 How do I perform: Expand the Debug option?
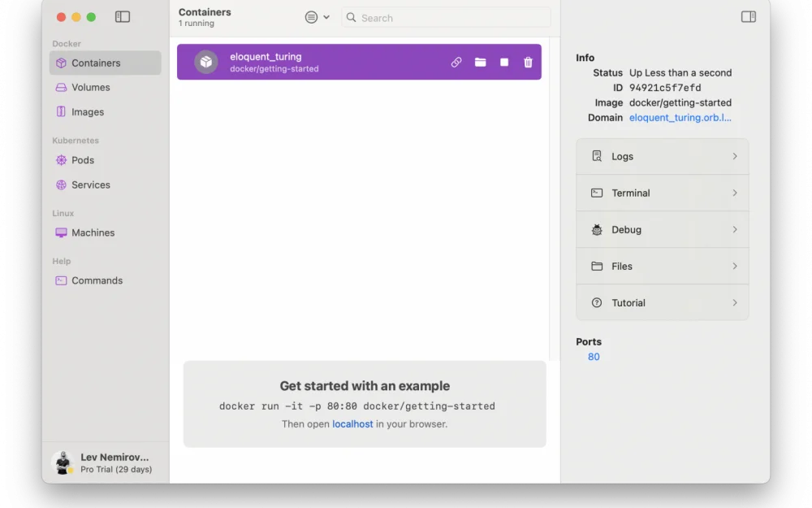click(x=662, y=230)
